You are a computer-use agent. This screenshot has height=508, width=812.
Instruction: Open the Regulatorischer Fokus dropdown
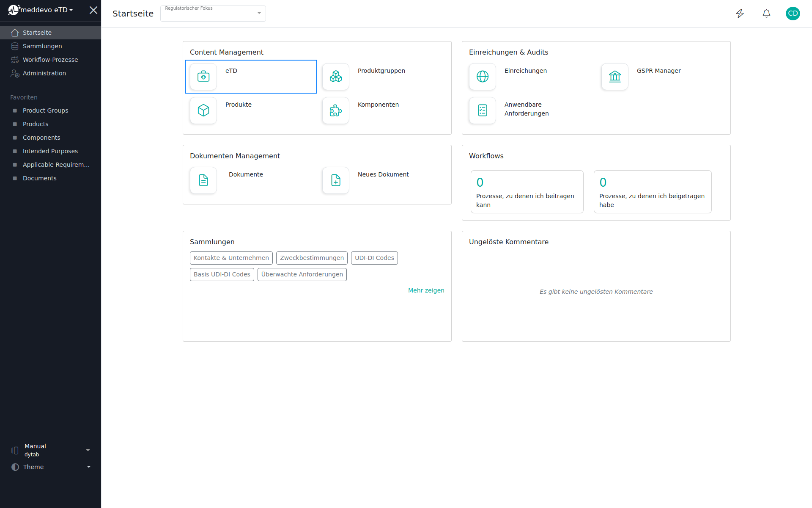pyautogui.click(x=213, y=14)
